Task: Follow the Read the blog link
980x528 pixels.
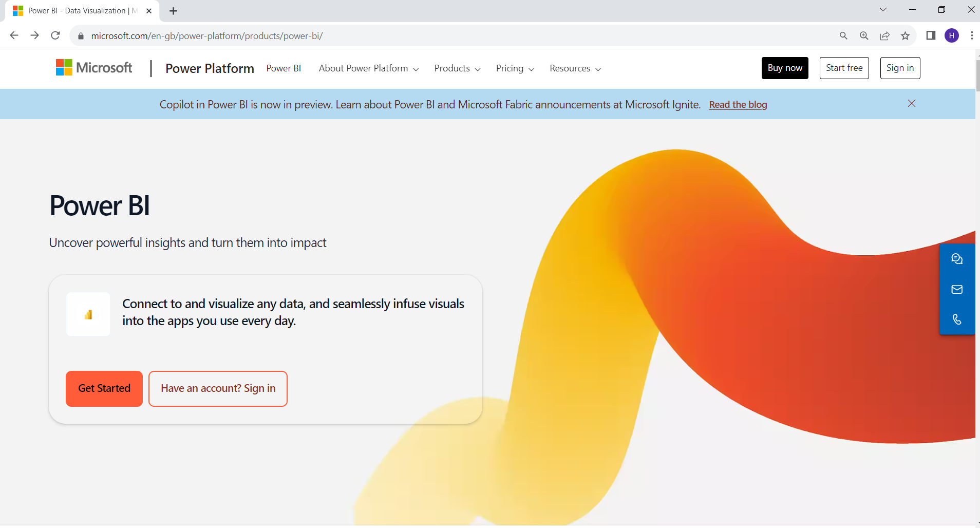Action: pyautogui.click(x=738, y=105)
